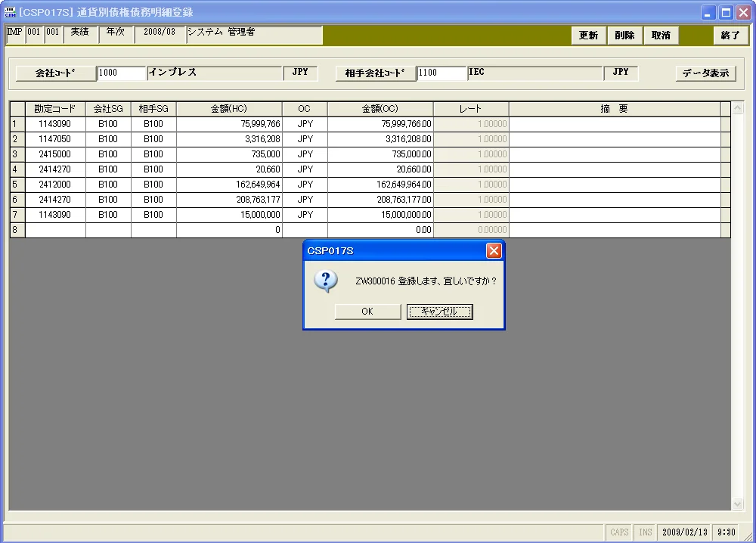Click the grid scrollbar up arrow
This screenshot has width=756, height=543.
click(737, 108)
